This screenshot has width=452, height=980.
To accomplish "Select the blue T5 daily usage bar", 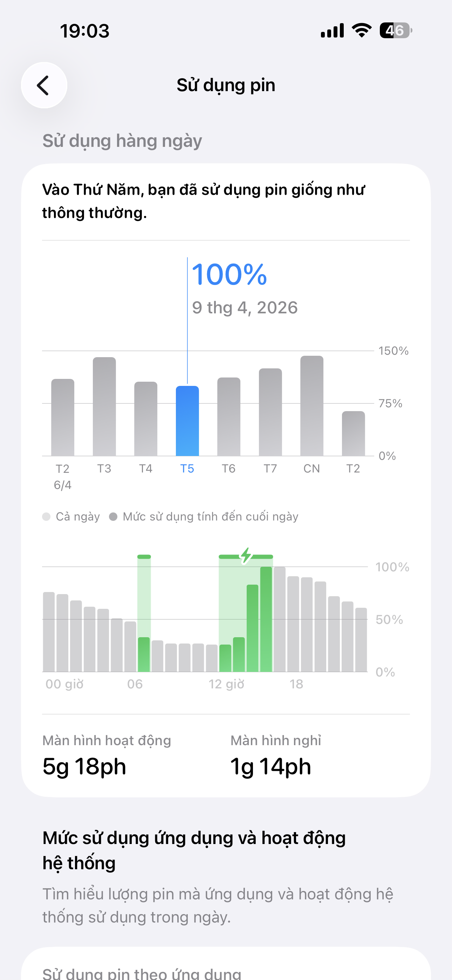I will click(187, 421).
